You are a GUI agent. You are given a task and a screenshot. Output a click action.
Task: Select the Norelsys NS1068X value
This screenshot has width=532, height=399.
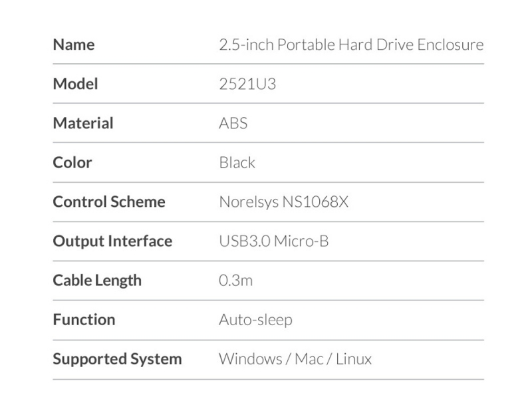click(283, 201)
